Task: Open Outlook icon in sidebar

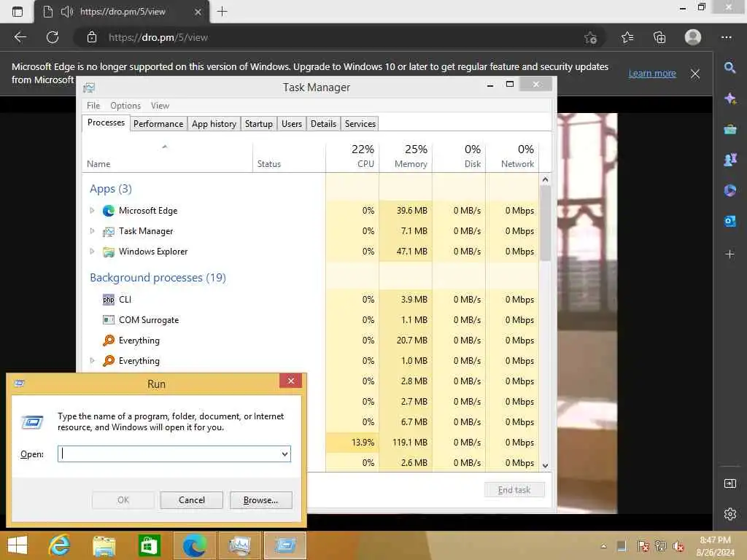Action: click(729, 221)
